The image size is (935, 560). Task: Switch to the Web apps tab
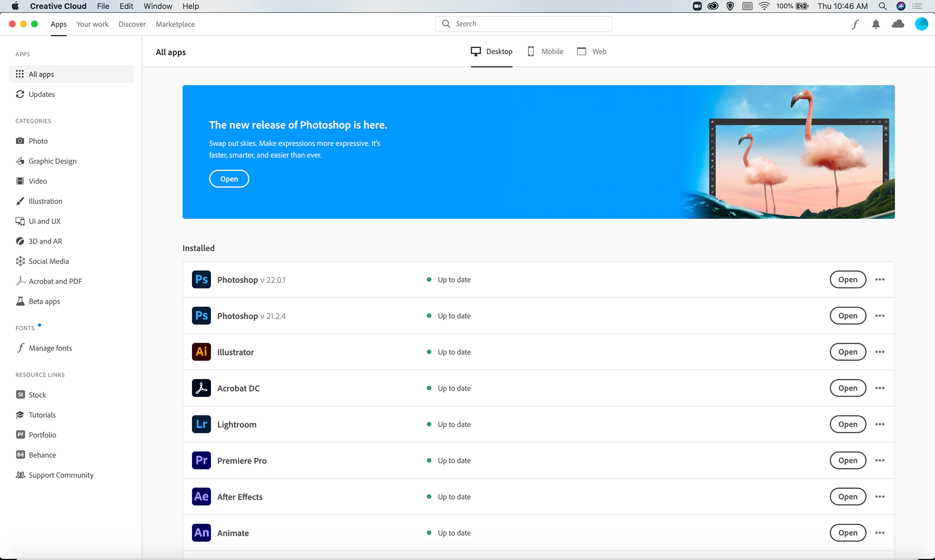592,51
